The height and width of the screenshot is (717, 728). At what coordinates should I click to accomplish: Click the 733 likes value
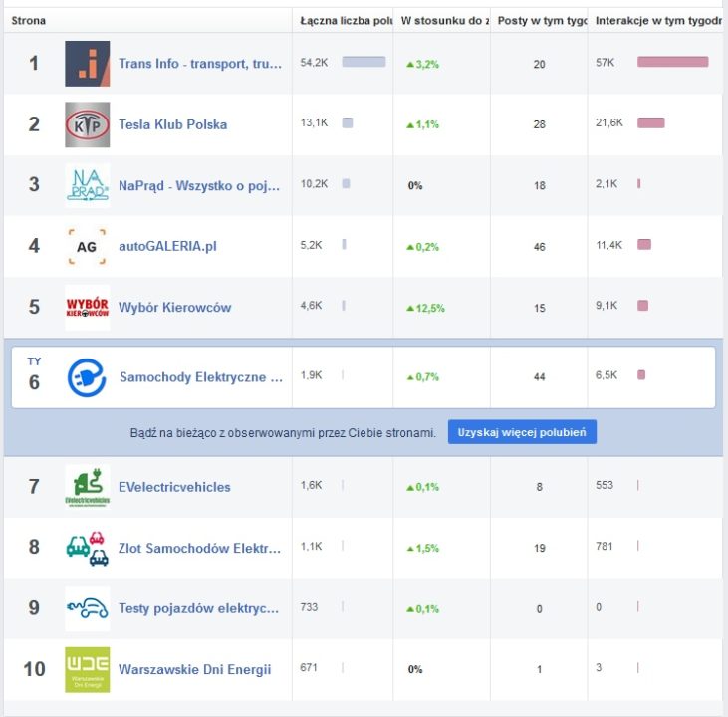point(309,607)
